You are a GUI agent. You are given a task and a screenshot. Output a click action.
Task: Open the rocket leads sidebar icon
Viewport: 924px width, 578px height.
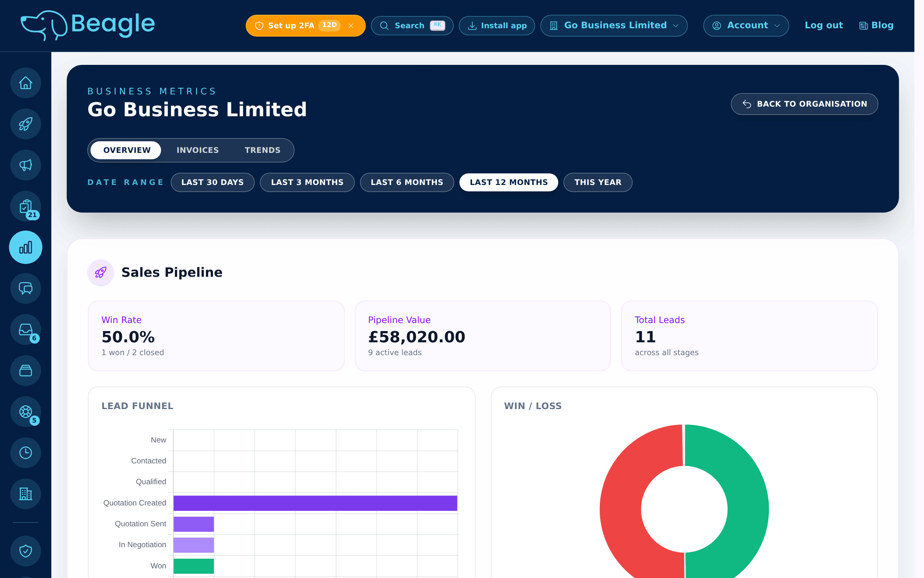pos(26,124)
